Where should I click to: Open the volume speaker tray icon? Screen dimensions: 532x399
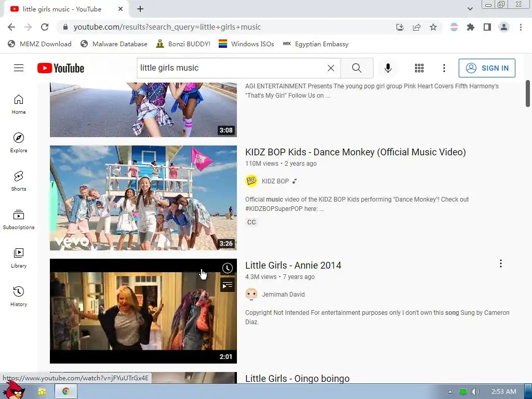475,392
